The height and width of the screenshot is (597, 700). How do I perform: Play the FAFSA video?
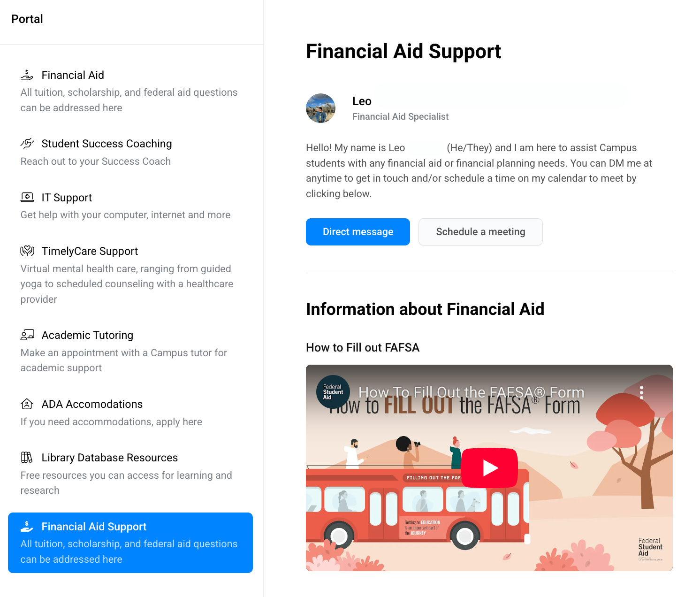click(x=489, y=468)
